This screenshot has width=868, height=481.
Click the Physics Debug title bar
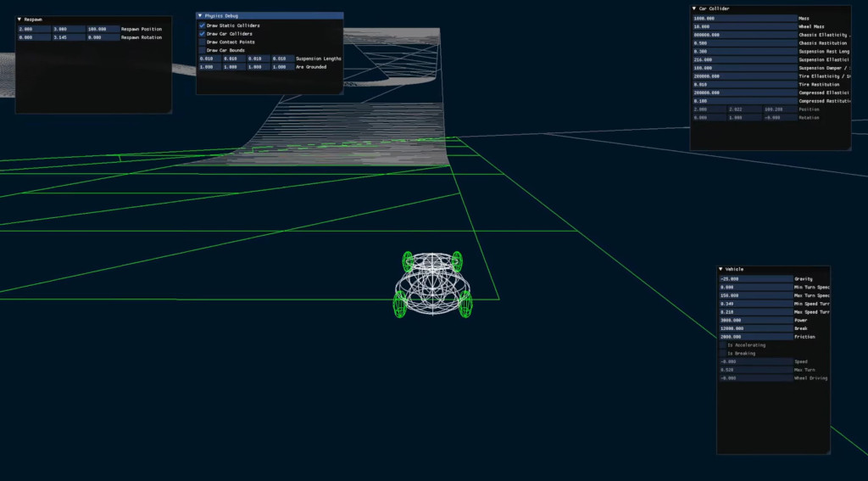[x=271, y=15]
